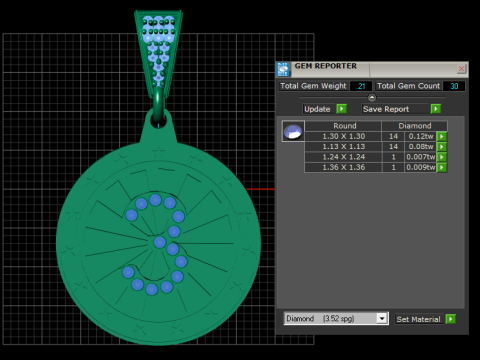Click the Diamond column header
This screenshot has width=480, height=360.
coord(414,126)
